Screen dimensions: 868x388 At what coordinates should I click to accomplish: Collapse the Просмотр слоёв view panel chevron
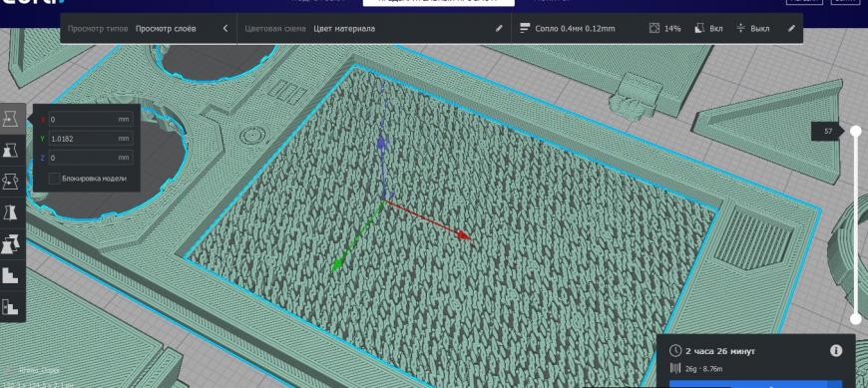coord(224,28)
